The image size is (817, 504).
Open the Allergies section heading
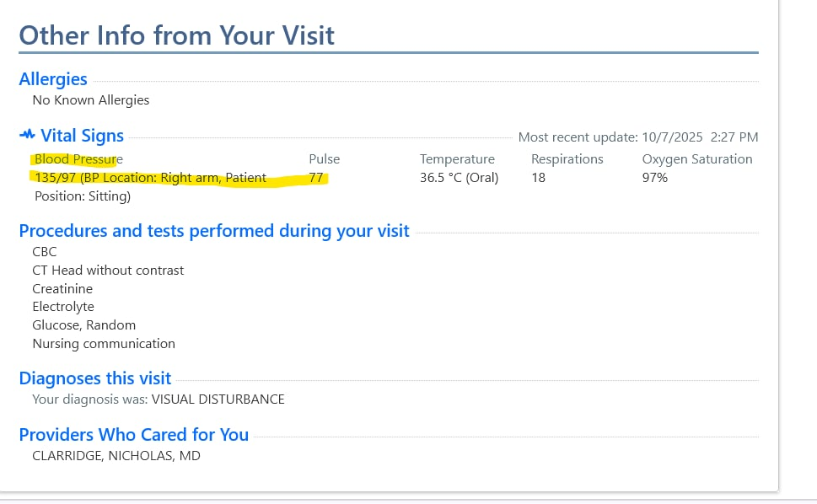[x=53, y=79]
